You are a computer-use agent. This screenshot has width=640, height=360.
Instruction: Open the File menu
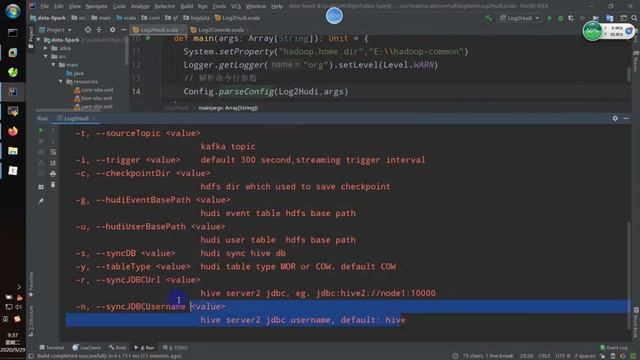[44, 6]
